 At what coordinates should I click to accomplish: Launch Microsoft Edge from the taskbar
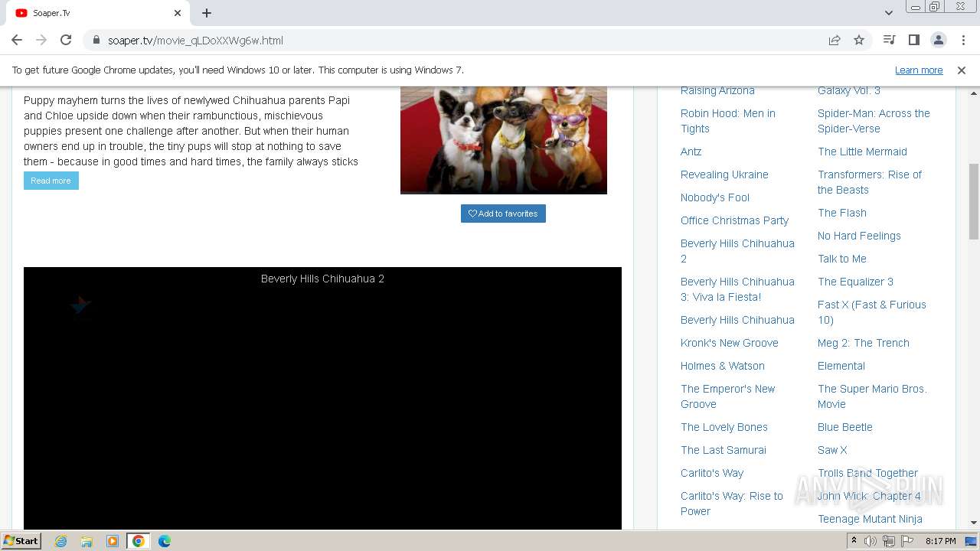164,541
